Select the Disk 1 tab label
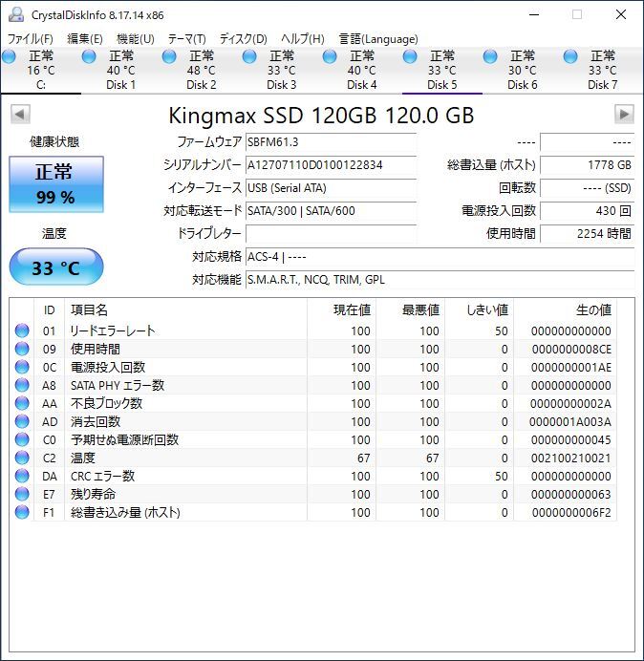This screenshot has height=661, width=644. pyautogui.click(x=120, y=85)
